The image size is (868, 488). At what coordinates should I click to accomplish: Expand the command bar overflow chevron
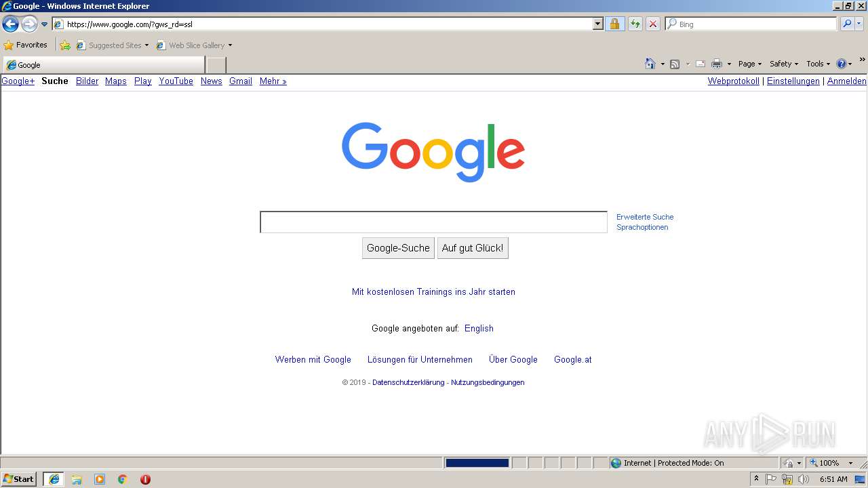pyautogui.click(x=863, y=60)
